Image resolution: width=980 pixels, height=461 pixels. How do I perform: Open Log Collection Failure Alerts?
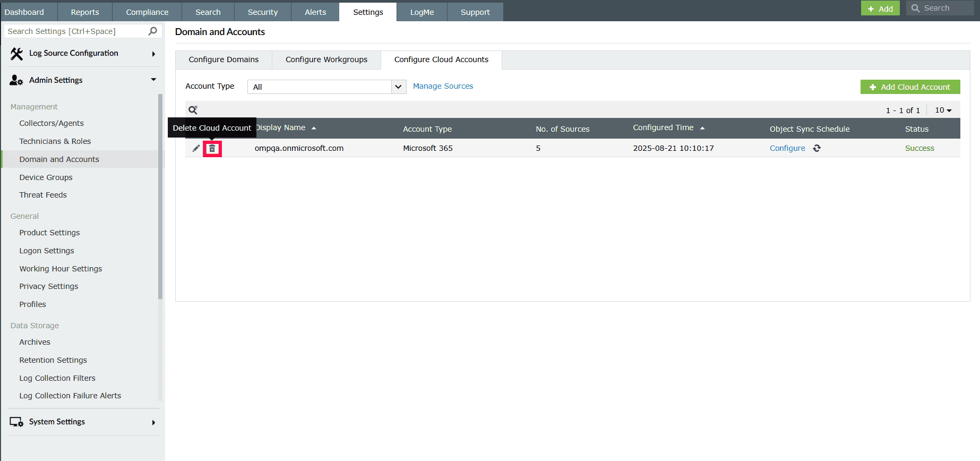(x=70, y=396)
